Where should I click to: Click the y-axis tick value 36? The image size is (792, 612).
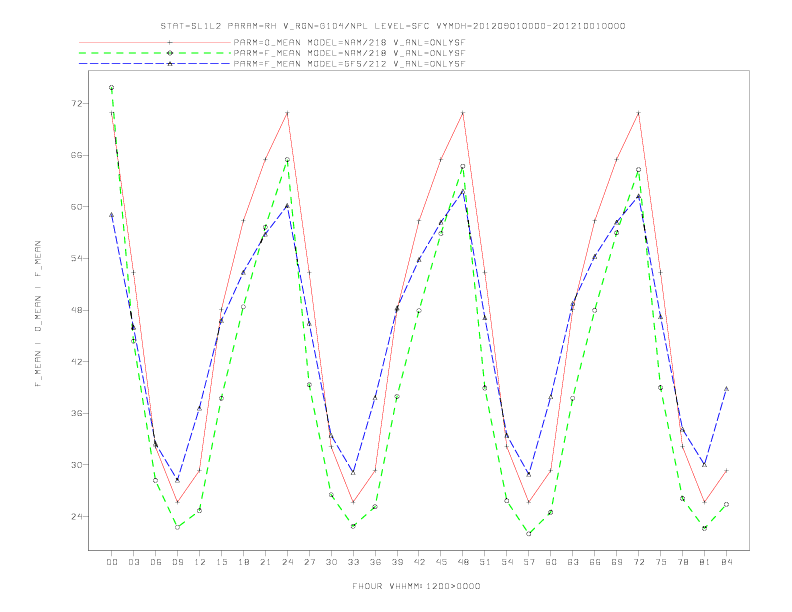76,413
